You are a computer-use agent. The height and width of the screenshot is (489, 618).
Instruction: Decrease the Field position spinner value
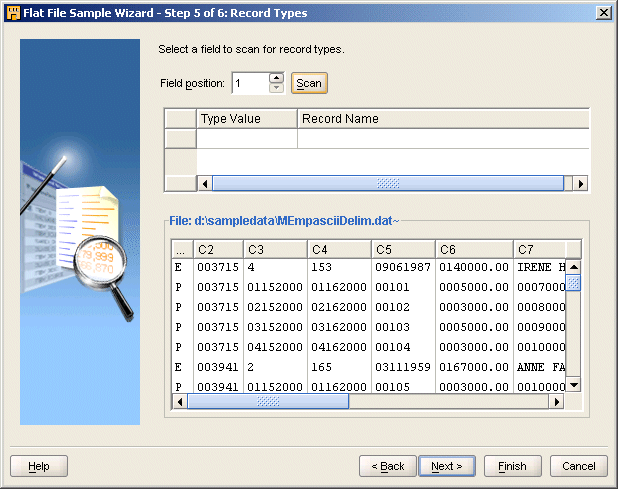click(x=277, y=88)
